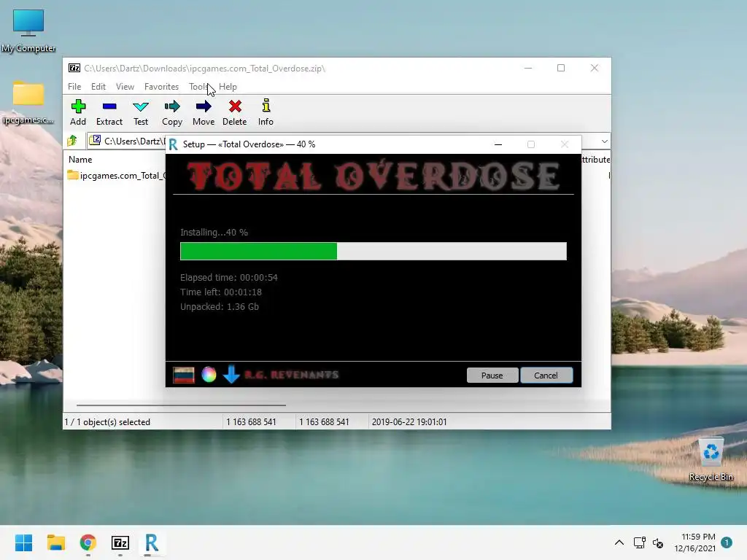Click the 7-Zip title bar icon
The height and width of the screenshot is (560, 747).
tap(74, 68)
